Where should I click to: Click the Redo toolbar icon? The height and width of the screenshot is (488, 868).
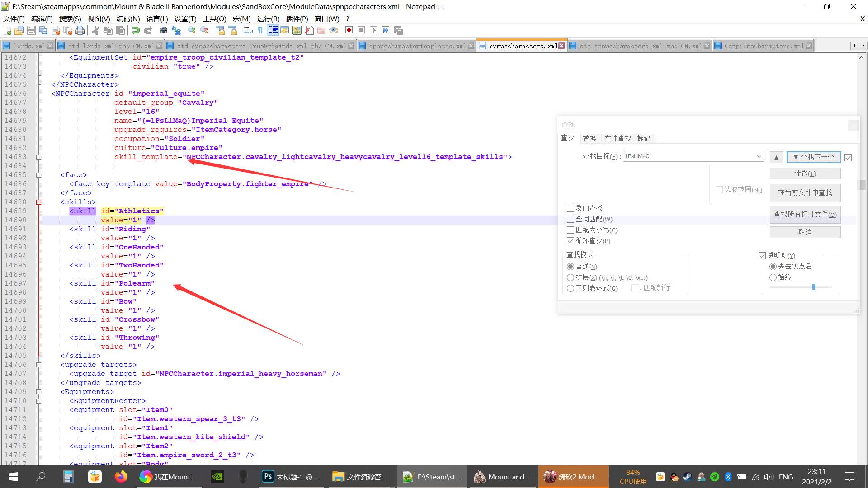(148, 30)
